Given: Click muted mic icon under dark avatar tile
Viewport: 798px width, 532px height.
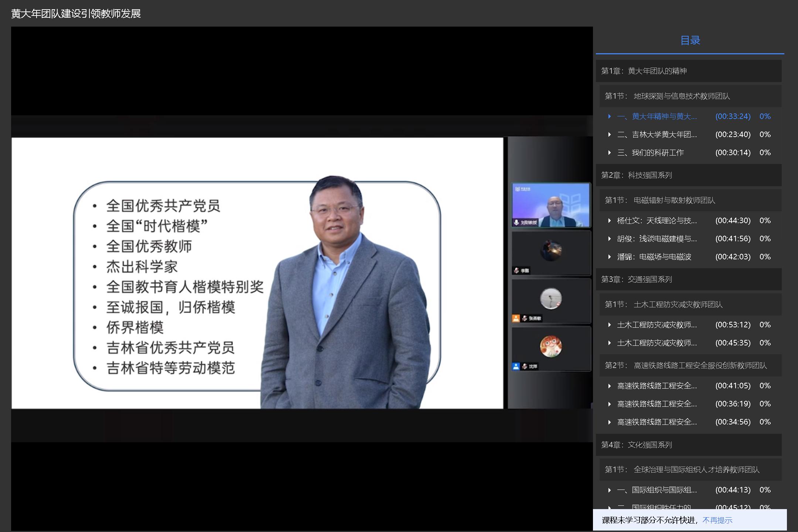Looking at the screenshot, I should 516,270.
